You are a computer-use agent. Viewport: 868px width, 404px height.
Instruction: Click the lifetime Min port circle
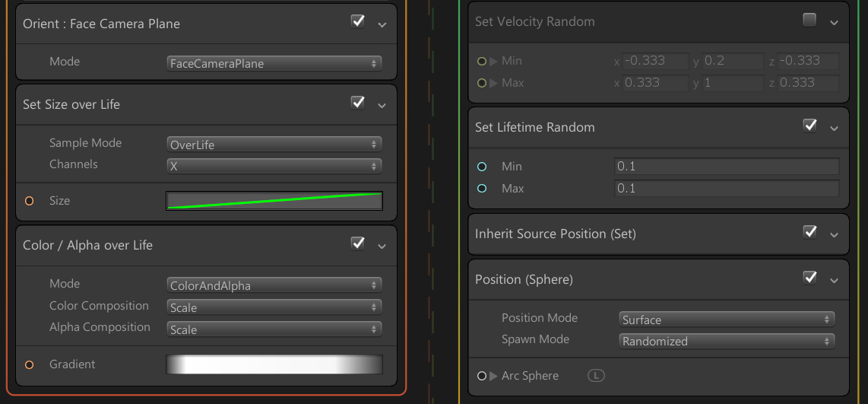tap(482, 167)
